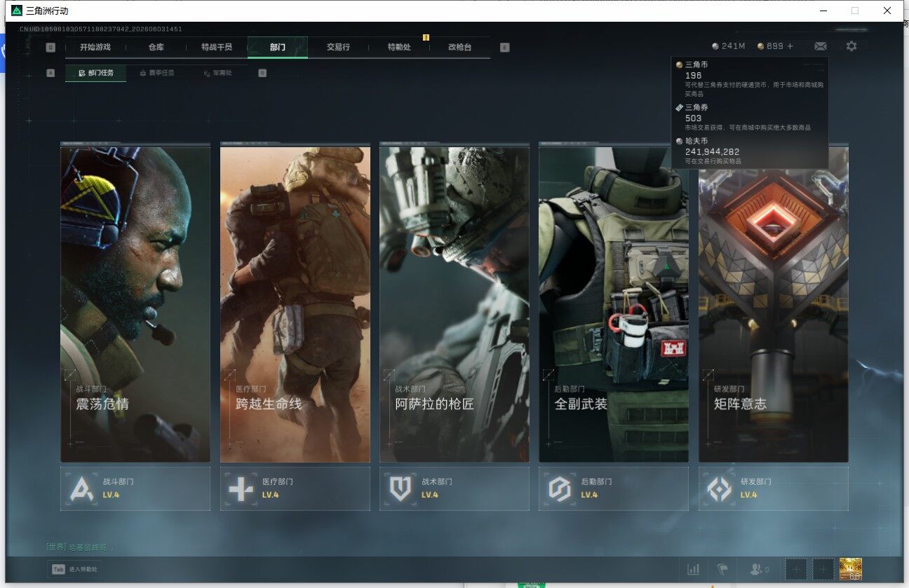Click 后勤部门 LV.4 level panel

pos(614,488)
